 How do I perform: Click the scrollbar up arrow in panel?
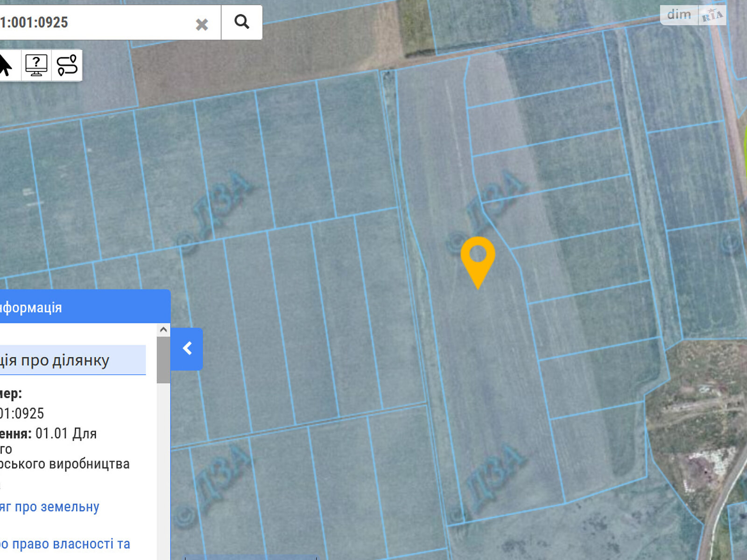tap(163, 330)
